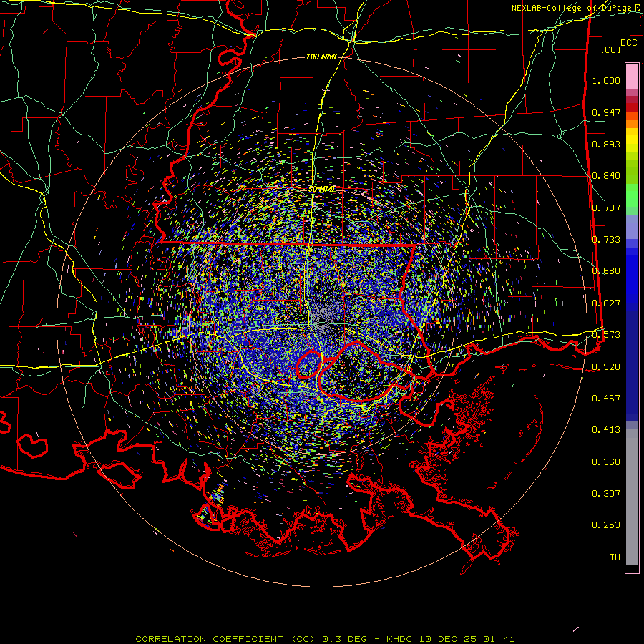Click the 50 NMI range ring label

click(321, 189)
